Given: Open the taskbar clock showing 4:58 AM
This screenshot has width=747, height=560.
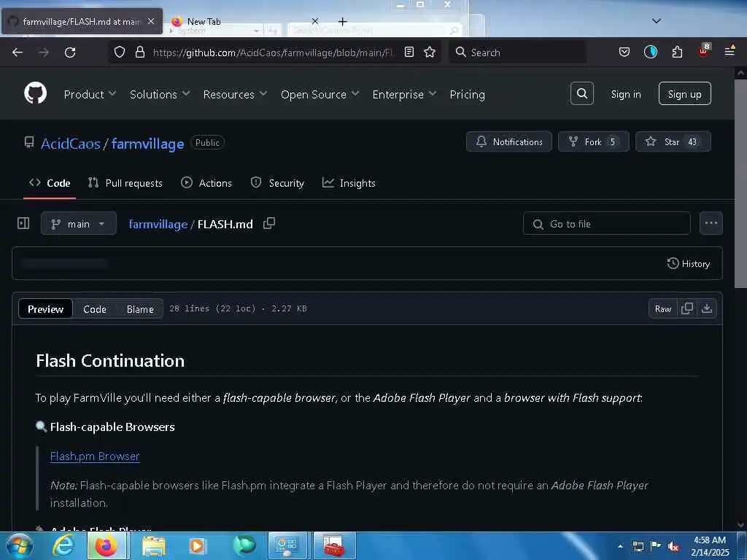Looking at the screenshot, I should (710, 545).
